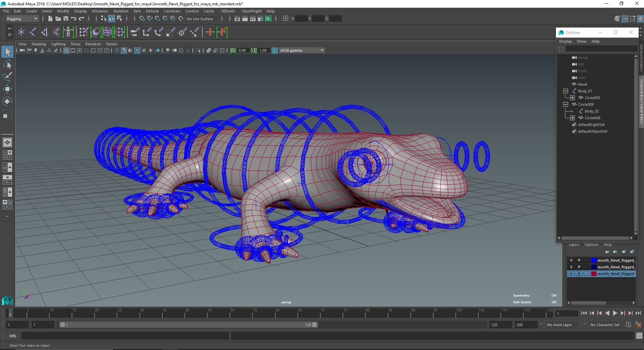644x350 pixels.
Task: Click the Blend Shape shelf icon
Action: coord(95,32)
